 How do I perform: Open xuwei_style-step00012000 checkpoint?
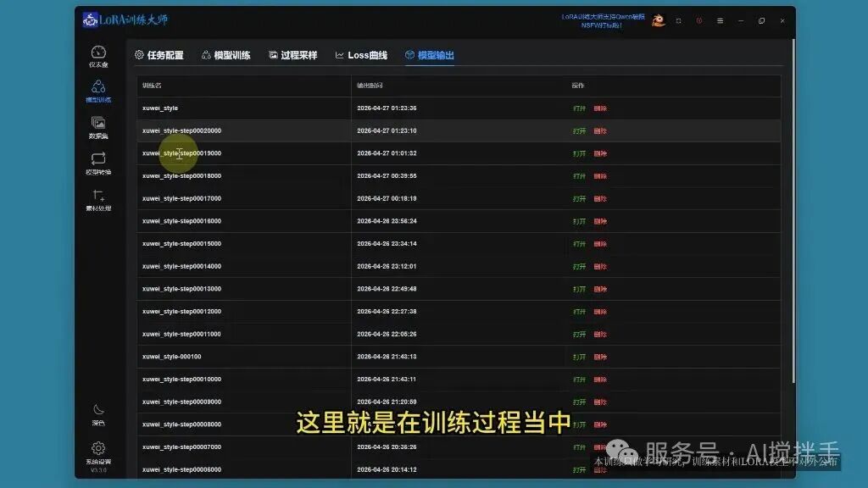pos(579,312)
